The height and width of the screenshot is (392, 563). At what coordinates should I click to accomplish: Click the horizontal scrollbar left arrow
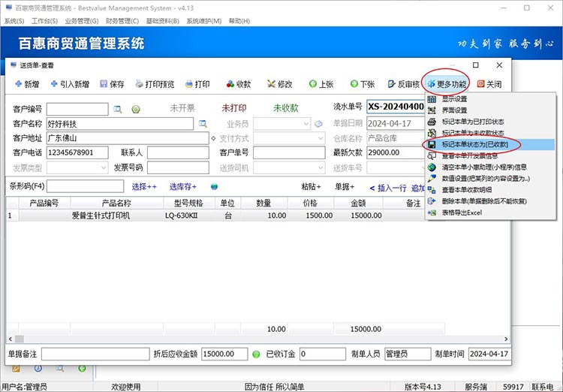[11, 339]
